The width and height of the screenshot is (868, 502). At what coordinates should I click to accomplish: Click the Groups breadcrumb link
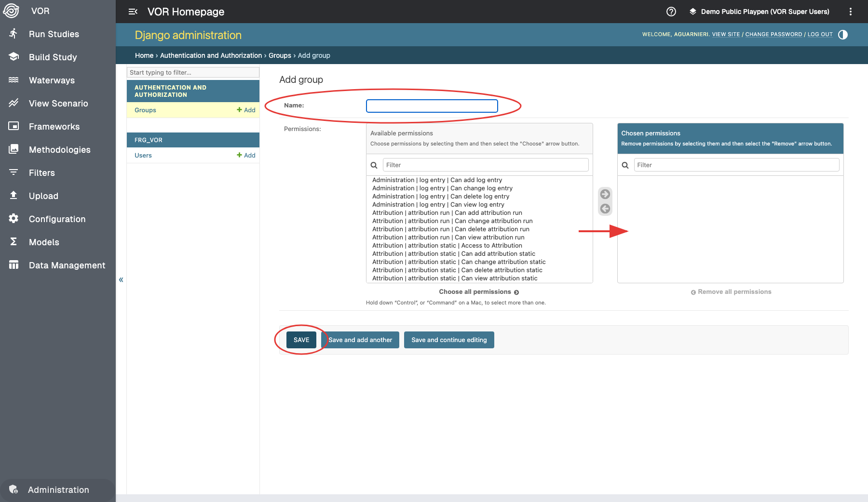[x=280, y=55]
